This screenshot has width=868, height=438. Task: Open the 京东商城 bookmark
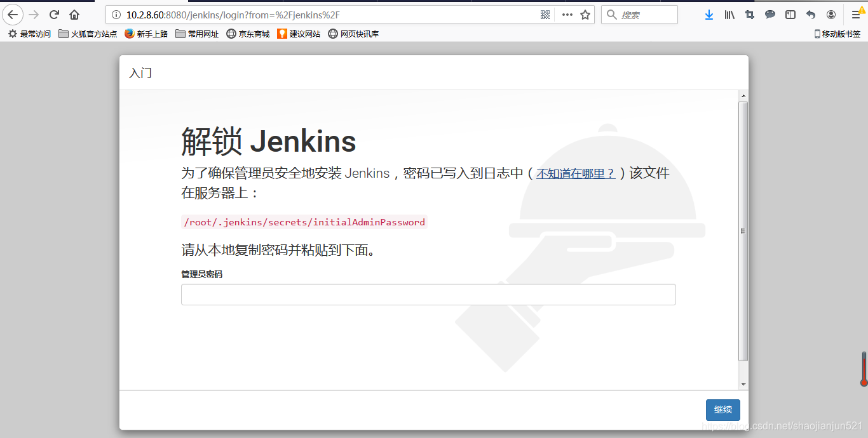pos(248,34)
